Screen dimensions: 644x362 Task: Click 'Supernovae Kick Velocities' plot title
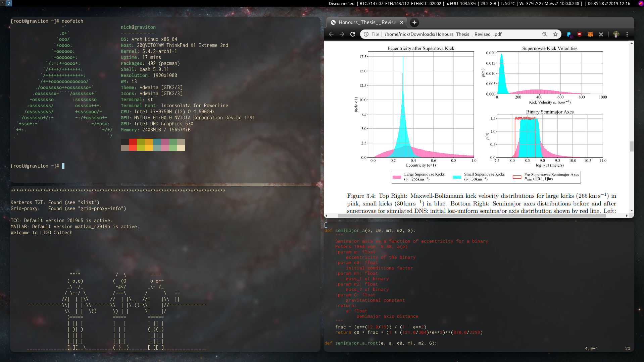point(550,48)
